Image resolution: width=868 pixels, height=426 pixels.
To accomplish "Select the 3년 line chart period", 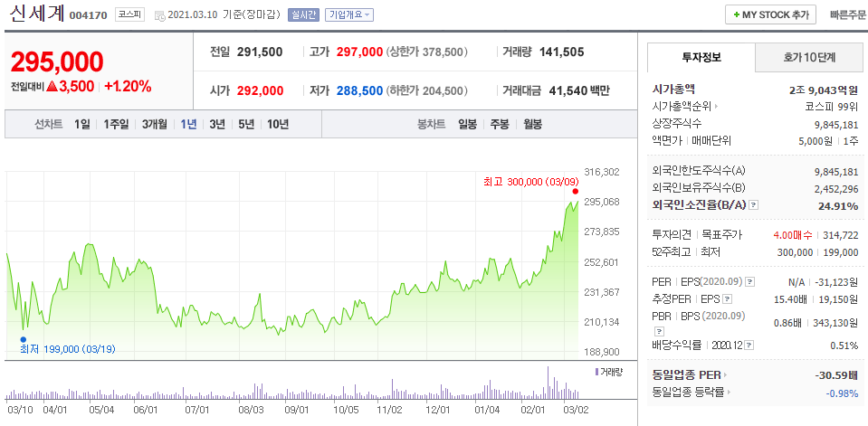I will 217,124.
